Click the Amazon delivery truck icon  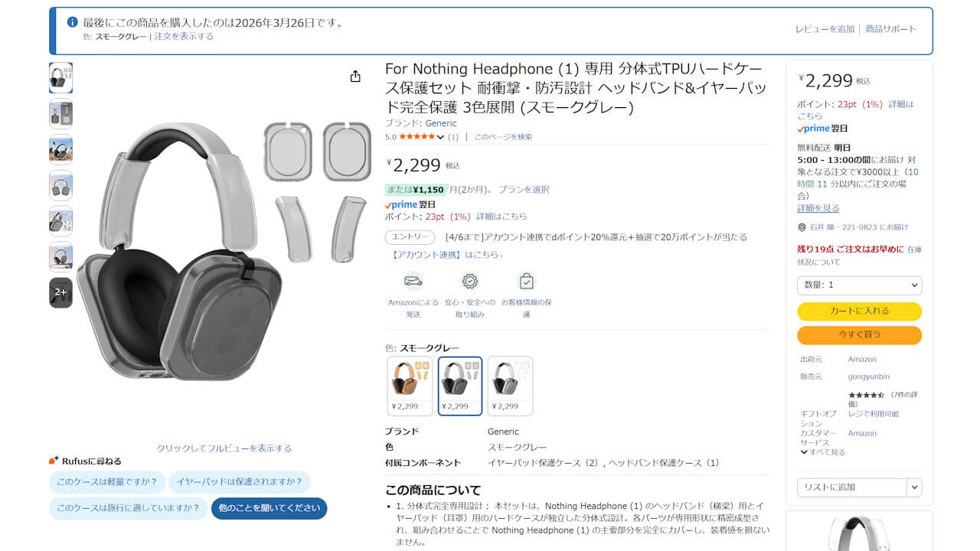point(413,281)
